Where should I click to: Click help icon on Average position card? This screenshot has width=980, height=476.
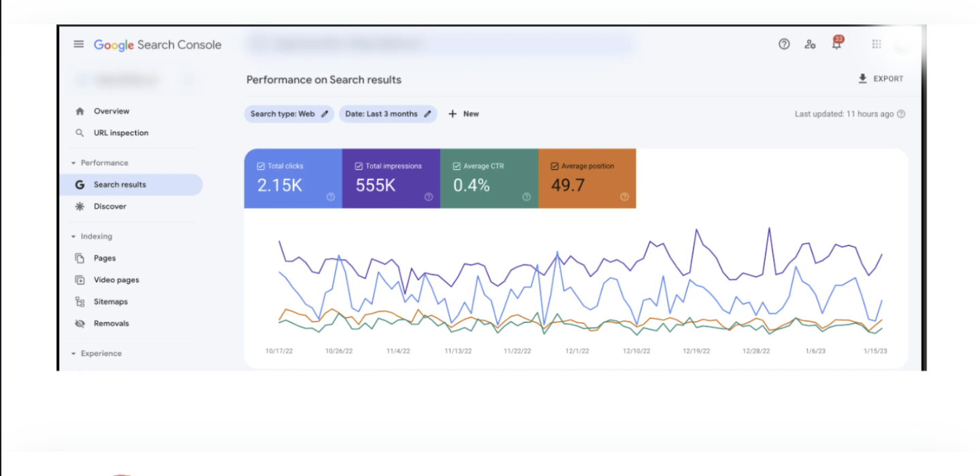625,197
